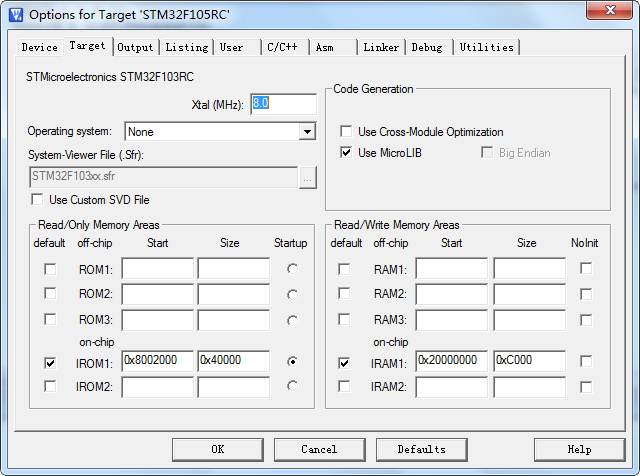This screenshot has height=476, width=640.
Task: Enable NoInit for RAM1
Action: click(586, 269)
